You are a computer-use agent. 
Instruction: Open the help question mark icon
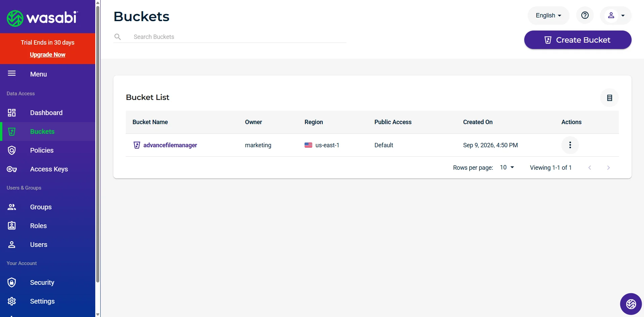(585, 15)
